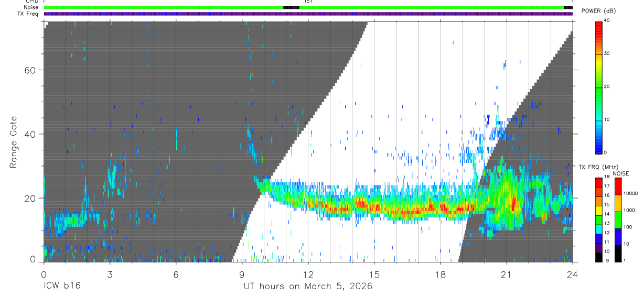Click the 15 label on the TX FRQ scale

607,204
